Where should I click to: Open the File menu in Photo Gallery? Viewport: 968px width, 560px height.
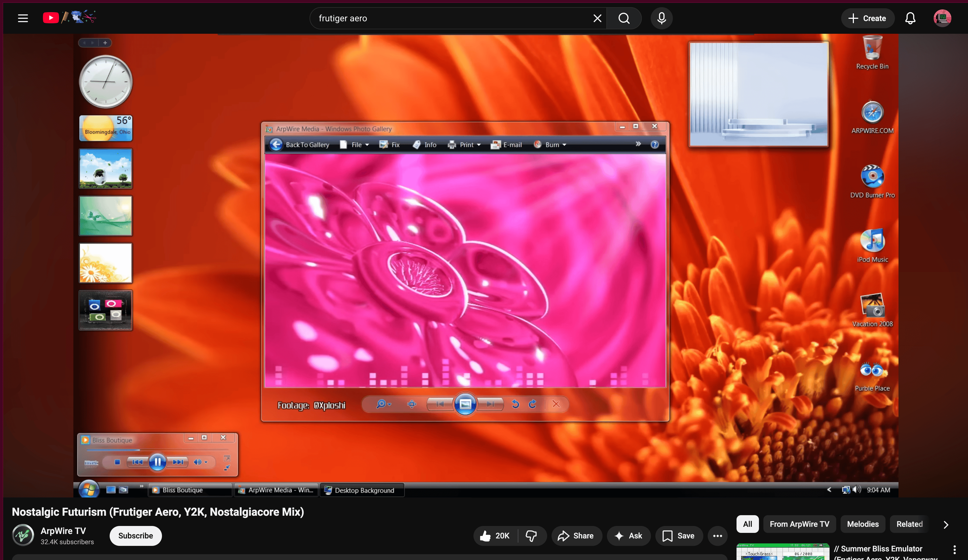coord(354,145)
